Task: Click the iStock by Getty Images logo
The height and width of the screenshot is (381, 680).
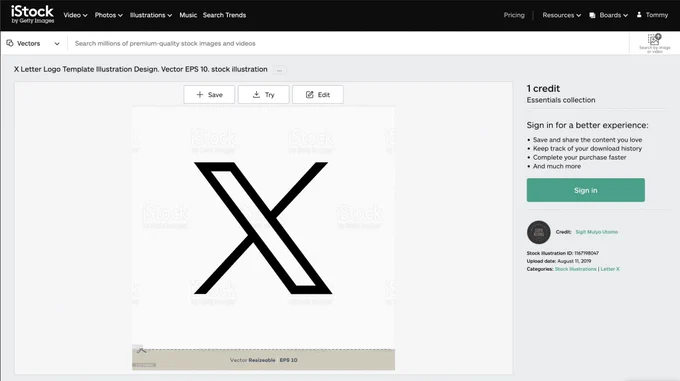Action: tap(33, 14)
